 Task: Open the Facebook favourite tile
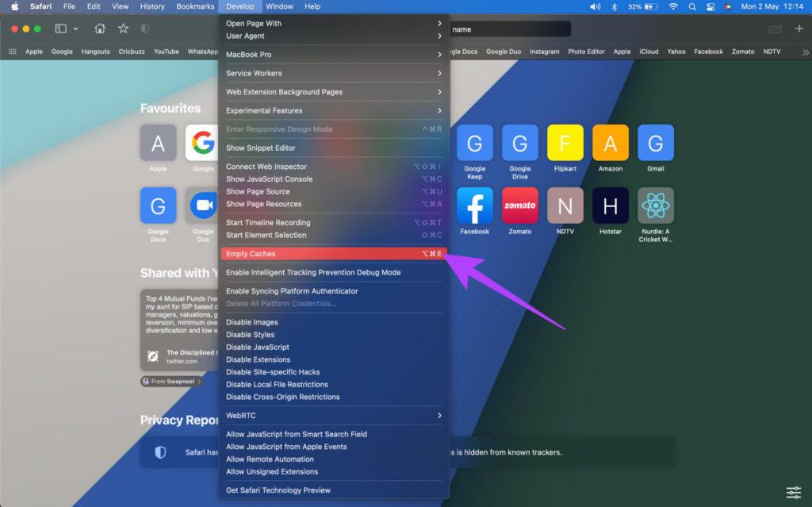(x=474, y=205)
